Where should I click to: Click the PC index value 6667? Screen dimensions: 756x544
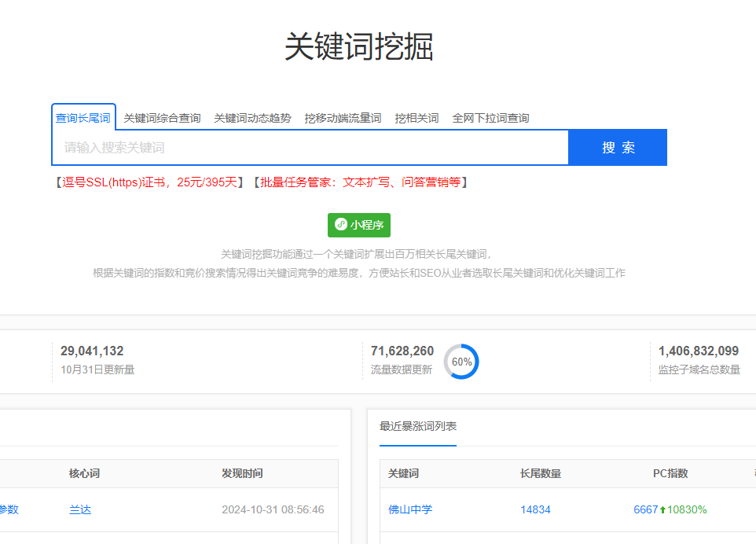(x=646, y=509)
